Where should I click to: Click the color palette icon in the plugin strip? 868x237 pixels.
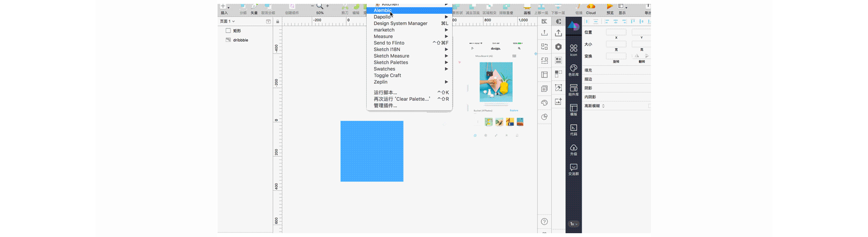(544, 103)
